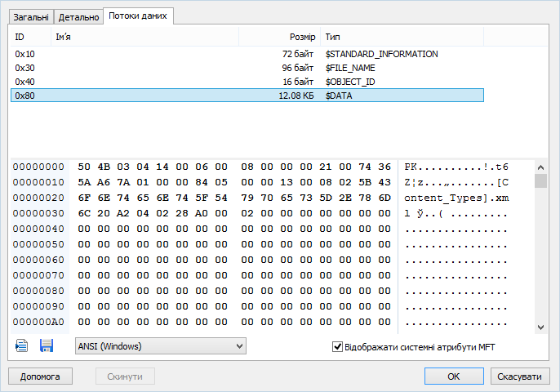Switch to the Загальні tab
The height and width of the screenshot is (392, 560).
(31, 17)
